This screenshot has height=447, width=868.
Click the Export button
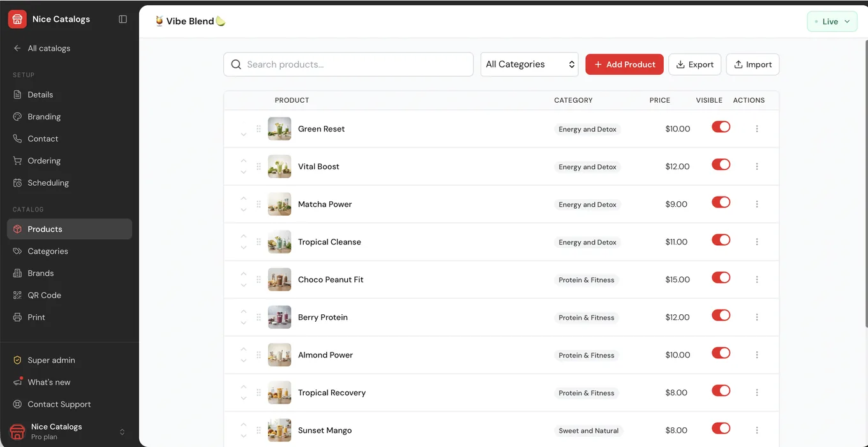tap(695, 64)
